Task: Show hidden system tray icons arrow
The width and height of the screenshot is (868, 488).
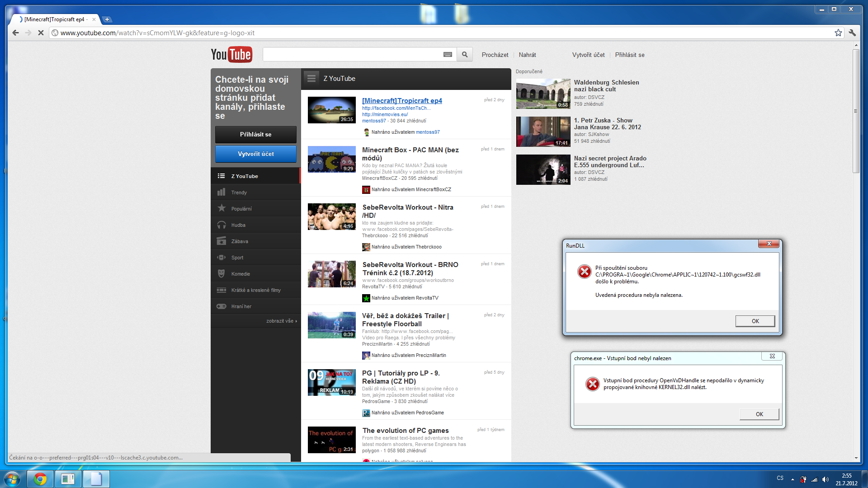Action: pyautogui.click(x=793, y=479)
